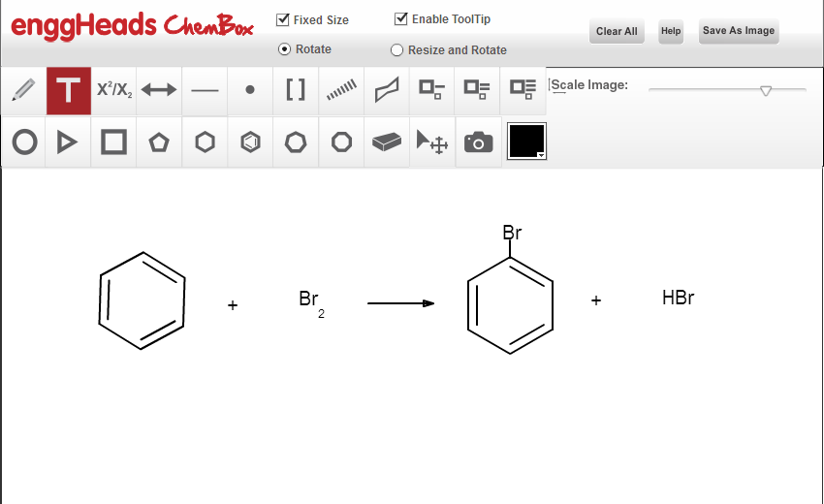Select the Rotate radio button
This screenshot has height=504, width=824.
284,49
